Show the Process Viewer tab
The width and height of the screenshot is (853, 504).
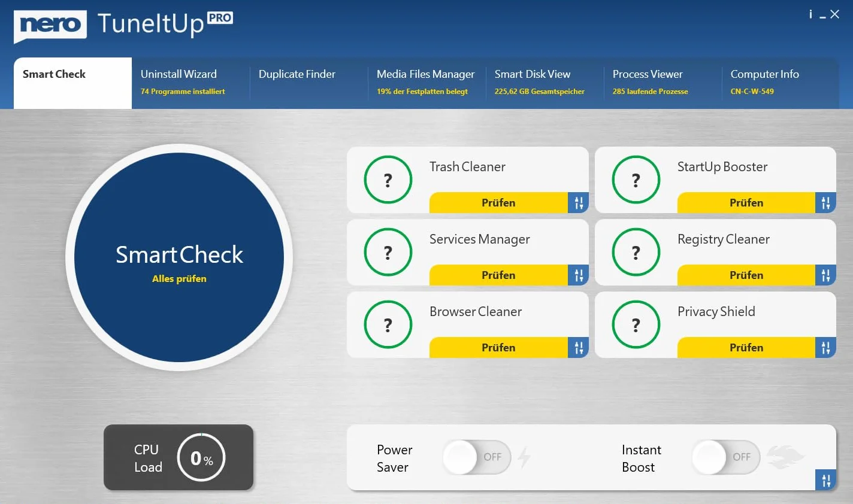[x=663, y=83]
